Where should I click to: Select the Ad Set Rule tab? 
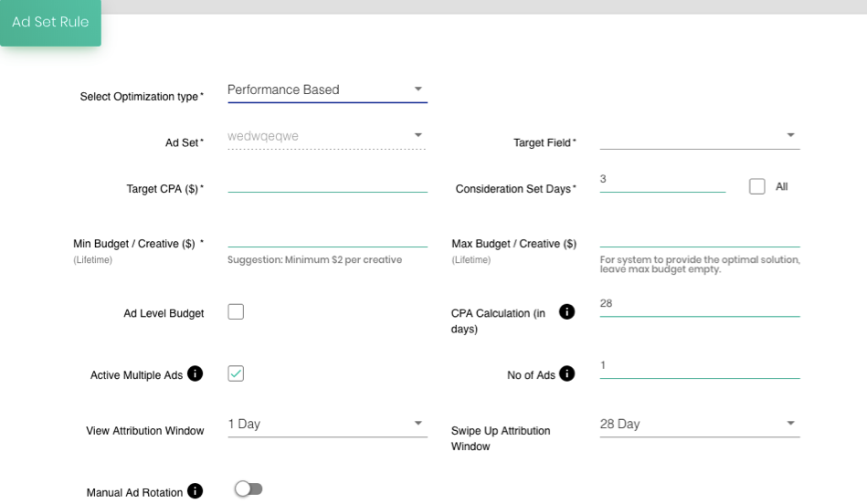50,22
